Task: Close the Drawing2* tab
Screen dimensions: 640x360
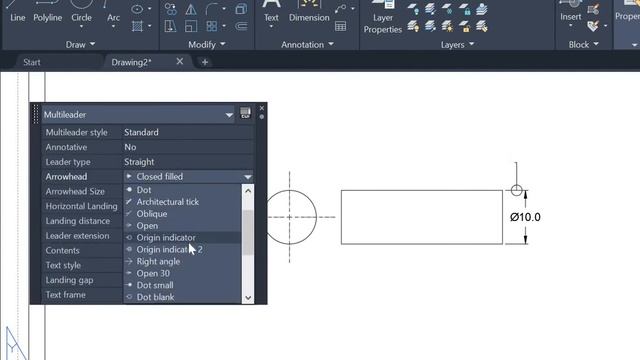Action: pyautogui.click(x=180, y=62)
